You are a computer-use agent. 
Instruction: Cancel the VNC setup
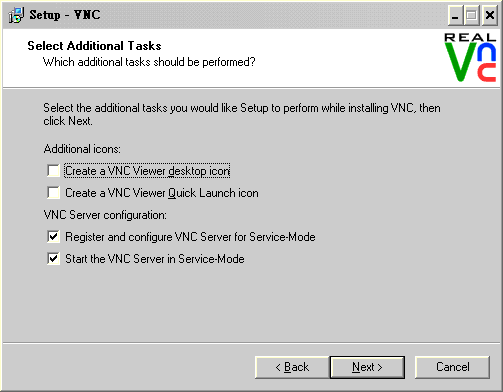pos(452,367)
